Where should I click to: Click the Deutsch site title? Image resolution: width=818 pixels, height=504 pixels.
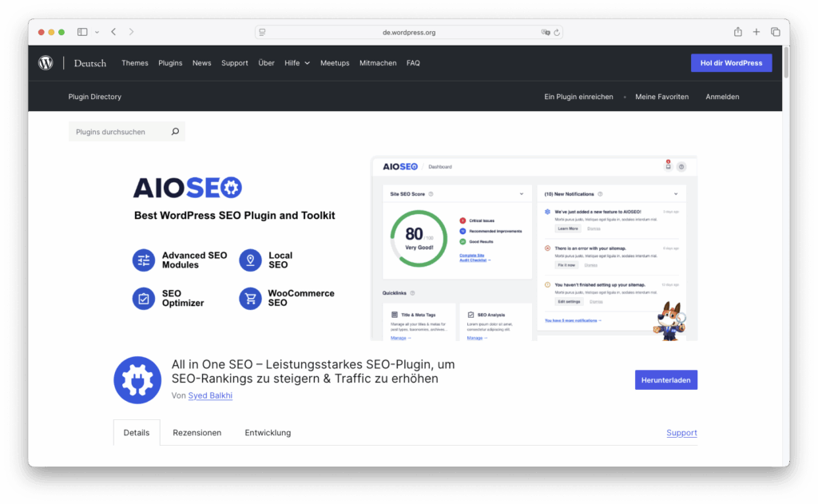point(89,63)
